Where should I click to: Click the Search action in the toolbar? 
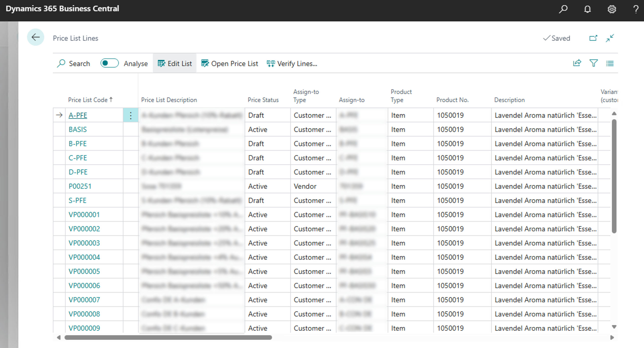coord(74,63)
